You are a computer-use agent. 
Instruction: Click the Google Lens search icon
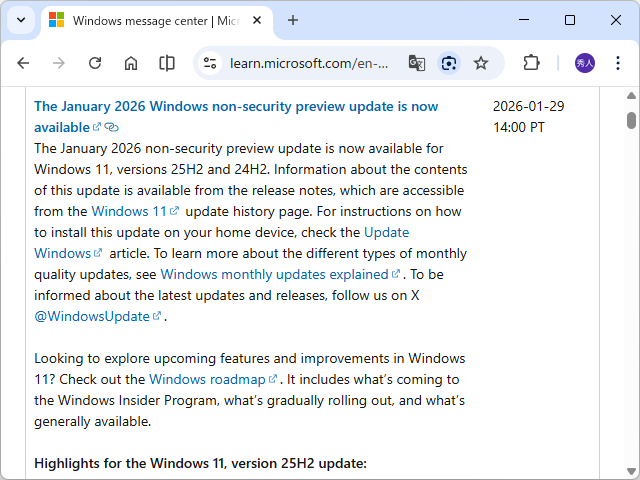click(449, 63)
